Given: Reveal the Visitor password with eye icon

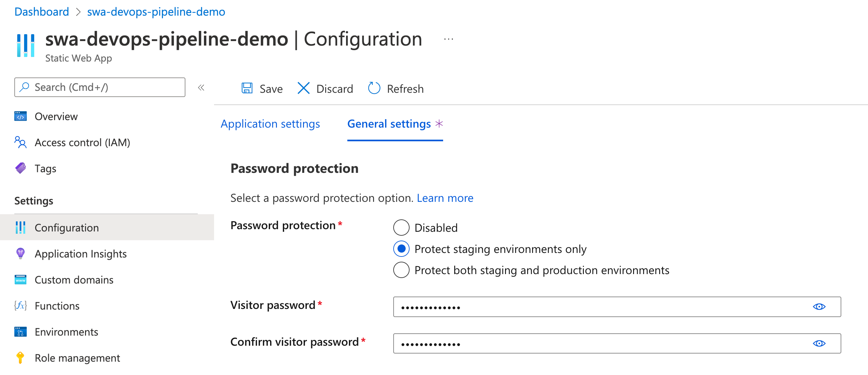Looking at the screenshot, I should [819, 307].
